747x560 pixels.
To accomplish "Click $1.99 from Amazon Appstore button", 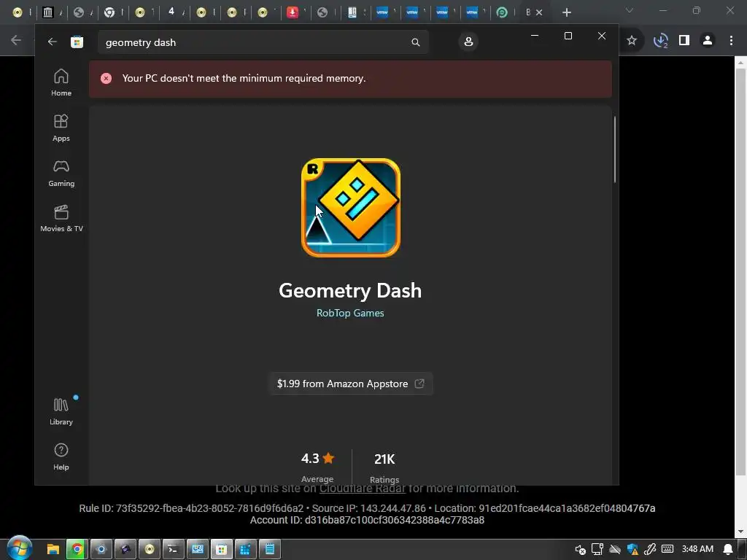I will (x=351, y=384).
